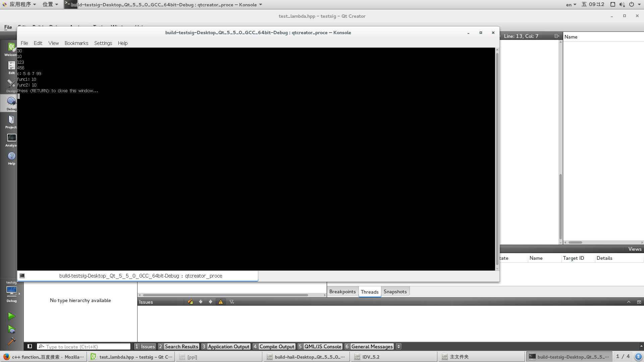Open Konsole View menu
The width and height of the screenshot is (644, 362).
[53, 43]
